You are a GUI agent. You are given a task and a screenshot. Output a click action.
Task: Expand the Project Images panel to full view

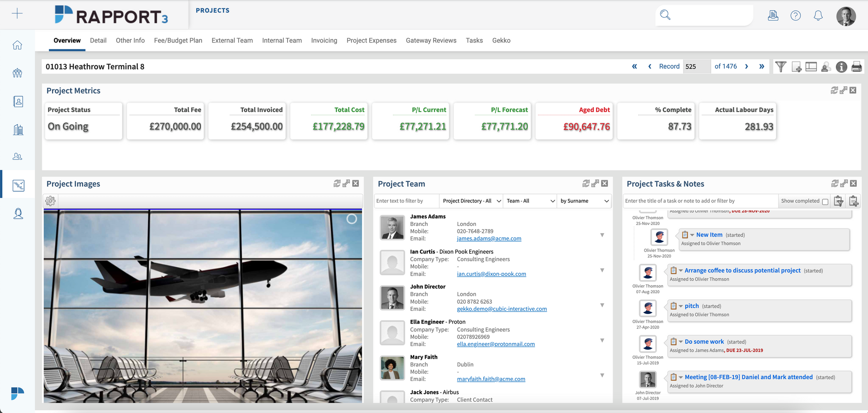tap(346, 183)
